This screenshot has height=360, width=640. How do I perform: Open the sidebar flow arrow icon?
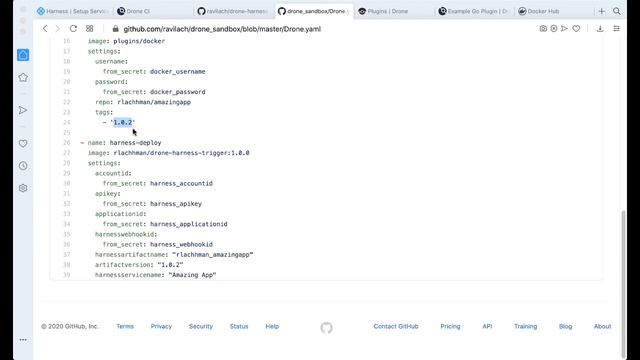pos(23,110)
